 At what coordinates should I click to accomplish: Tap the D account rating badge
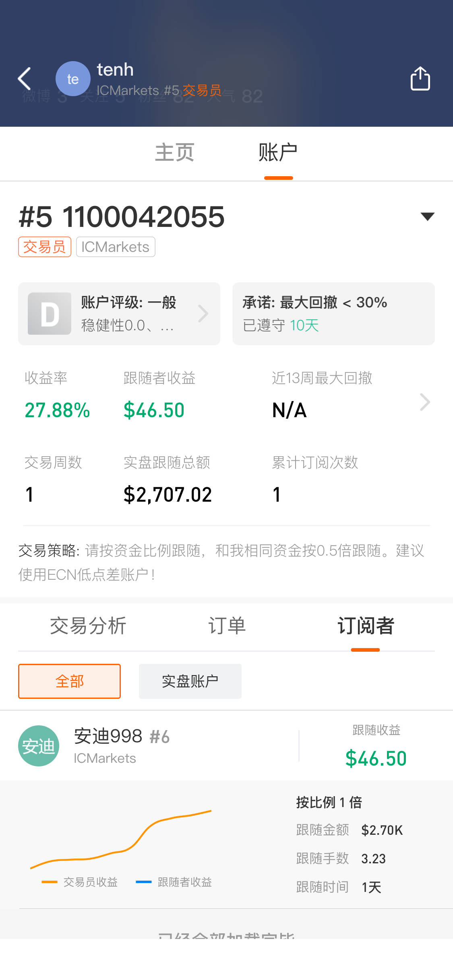(50, 314)
